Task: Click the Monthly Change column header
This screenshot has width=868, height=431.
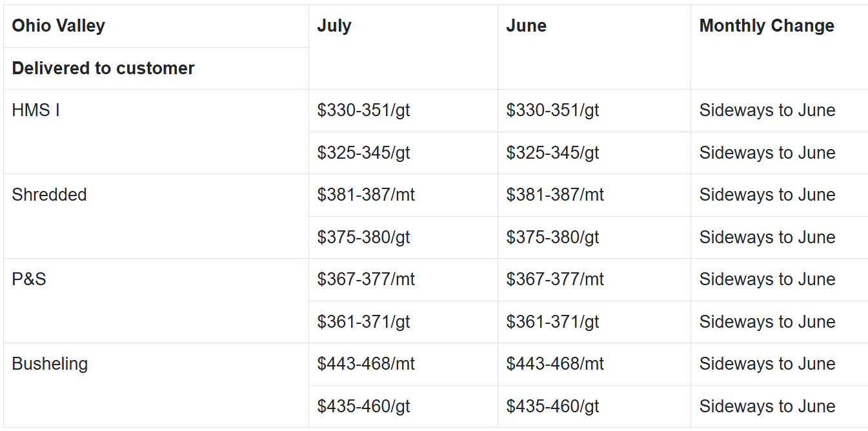Action: tap(767, 26)
